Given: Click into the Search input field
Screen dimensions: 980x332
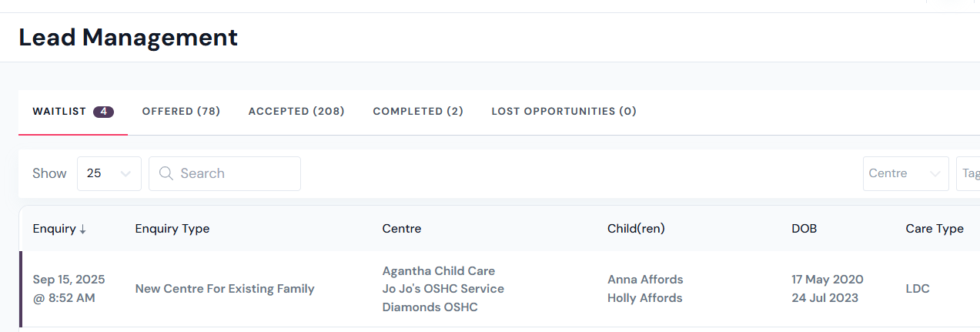Looking at the screenshot, I should coord(225,173).
